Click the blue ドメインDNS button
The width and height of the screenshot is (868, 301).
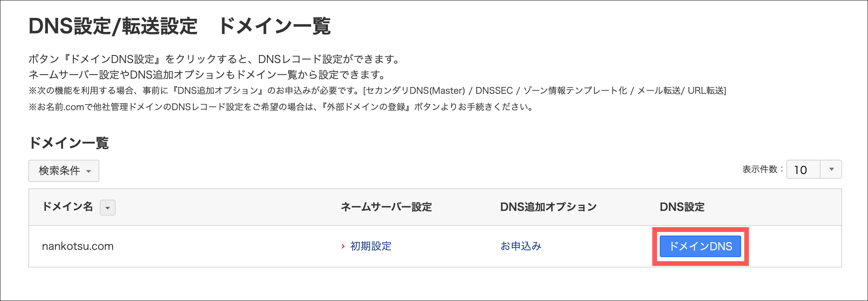(x=700, y=246)
